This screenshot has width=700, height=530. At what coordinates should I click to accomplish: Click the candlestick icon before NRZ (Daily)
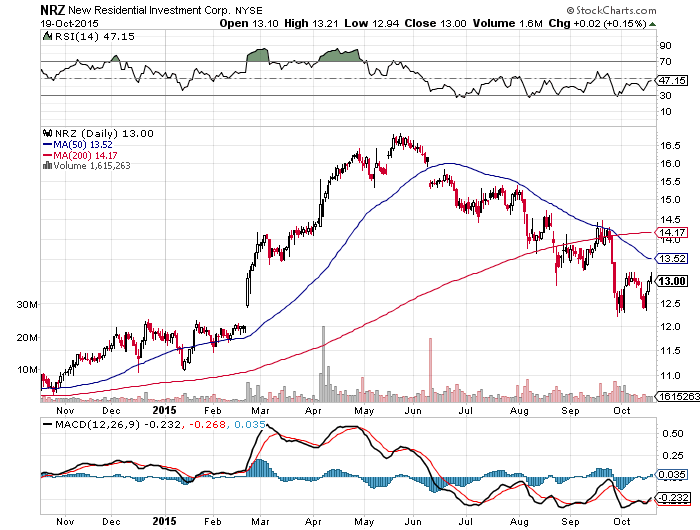tap(47, 134)
